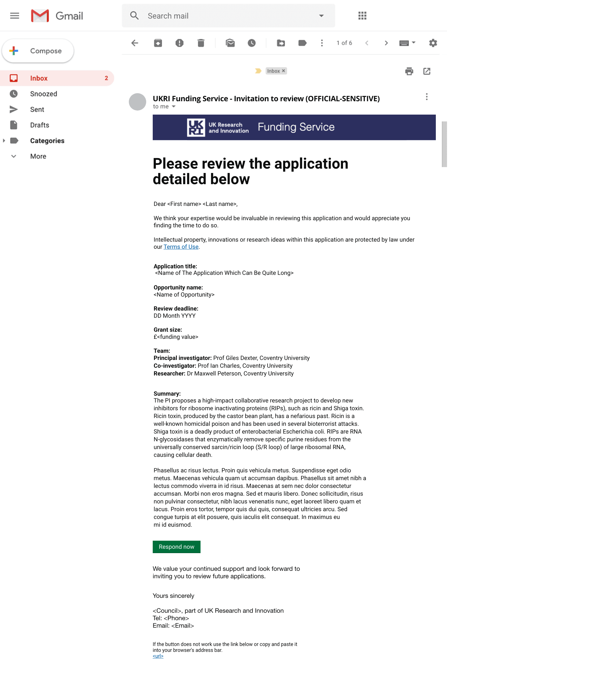Open the Move to folder icon

click(x=281, y=43)
